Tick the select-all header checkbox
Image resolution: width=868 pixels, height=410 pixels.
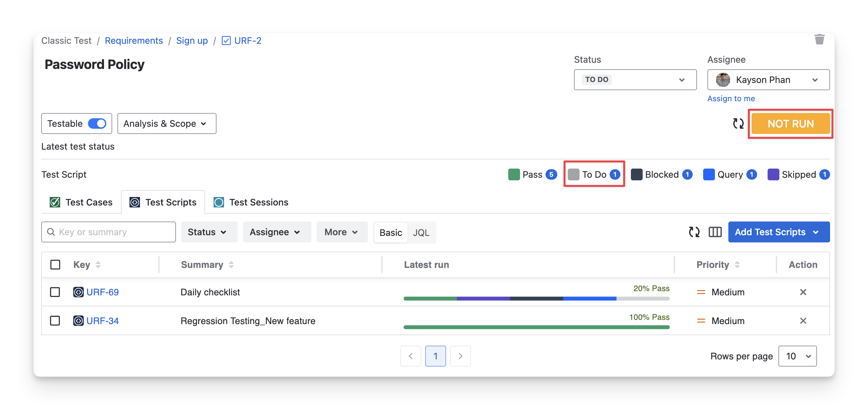(55, 265)
